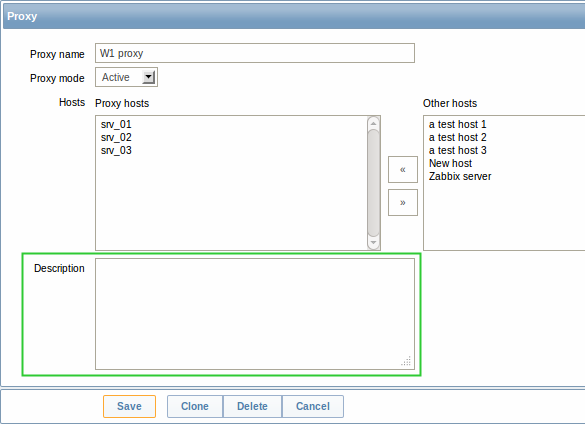
Task: Open the Proxy mode dropdown arrow
Action: click(x=148, y=77)
